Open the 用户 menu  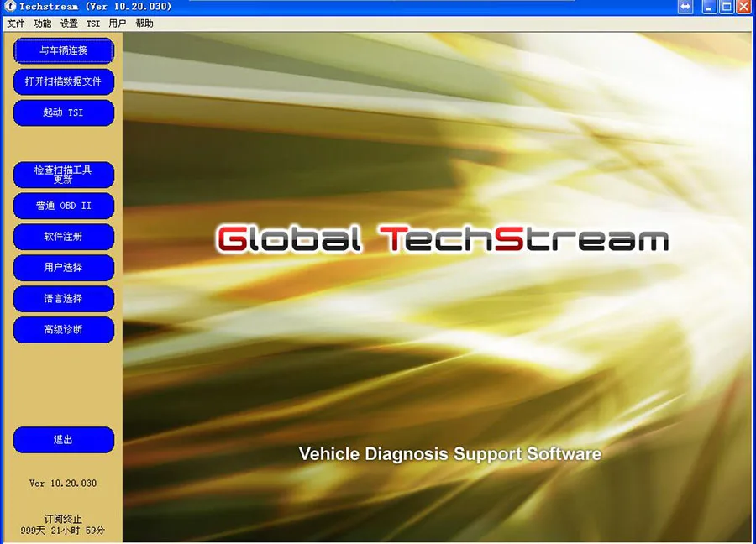[117, 24]
